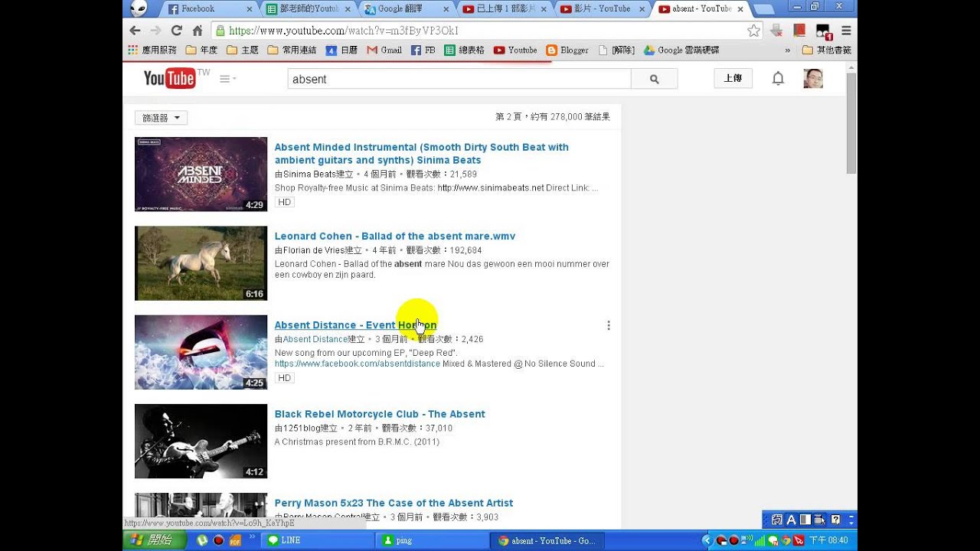Open absent - YouTube Chrome taskbar item
This screenshot has width=980, height=551.
point(545,540)
